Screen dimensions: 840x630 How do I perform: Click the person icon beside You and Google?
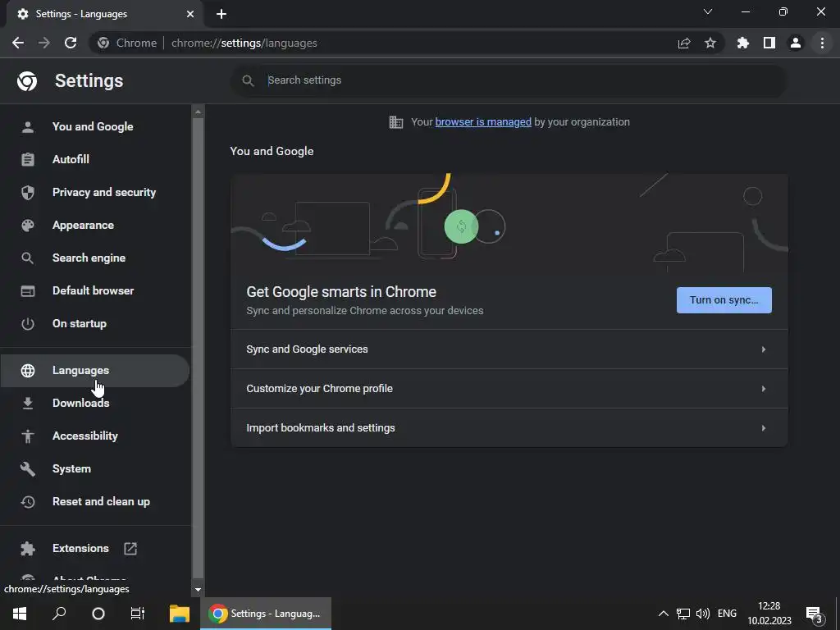tap(27, 127)
